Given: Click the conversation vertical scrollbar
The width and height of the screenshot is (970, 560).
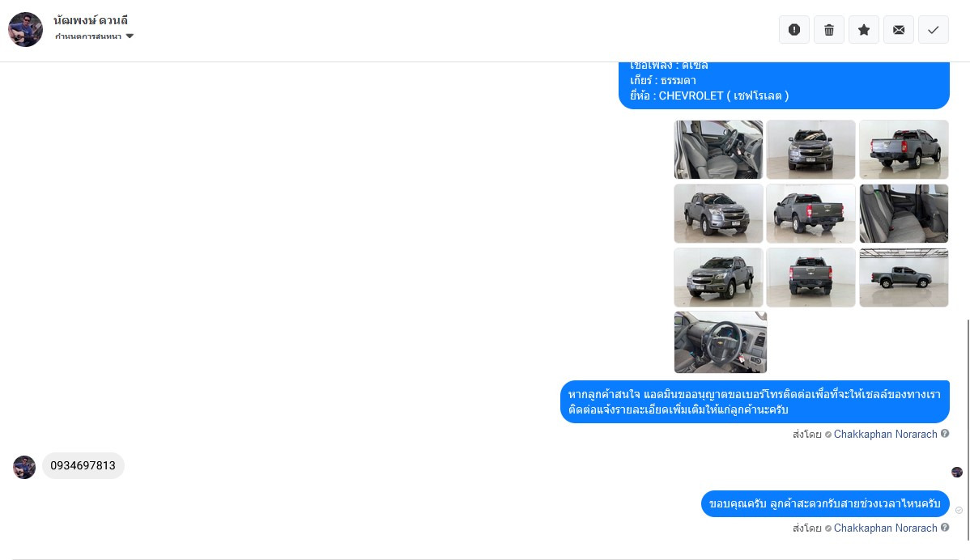Looking at the screenshot, I should (x=968, y=430).
